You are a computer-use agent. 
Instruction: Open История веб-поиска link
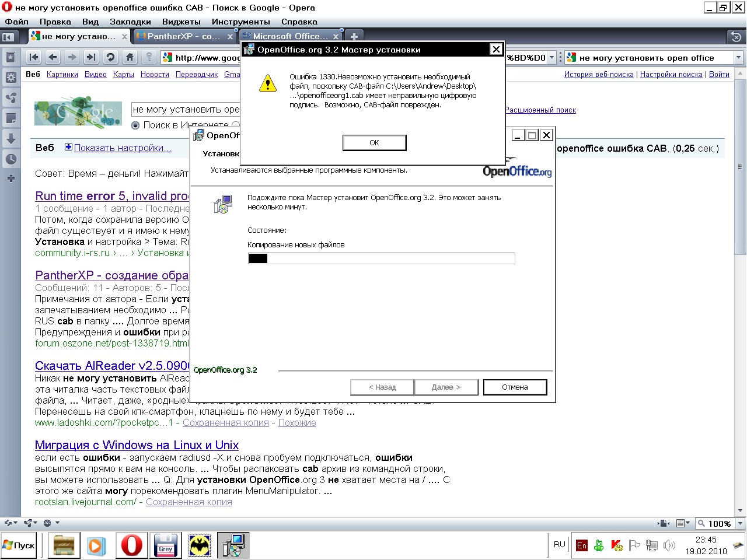click(x=599, y=75)
